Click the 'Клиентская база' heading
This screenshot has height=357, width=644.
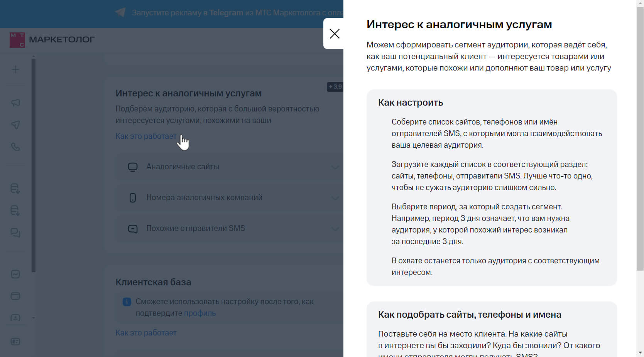(153, 282)
